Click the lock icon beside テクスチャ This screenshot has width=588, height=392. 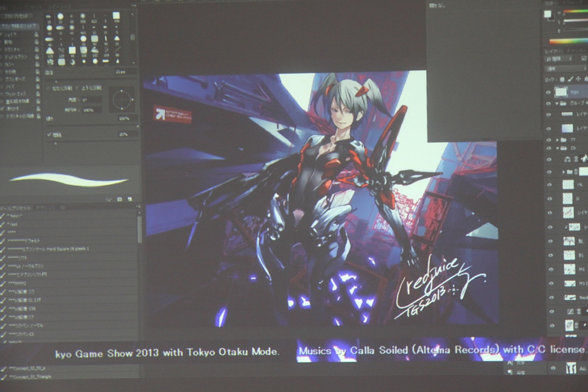(x=37, y=49)
